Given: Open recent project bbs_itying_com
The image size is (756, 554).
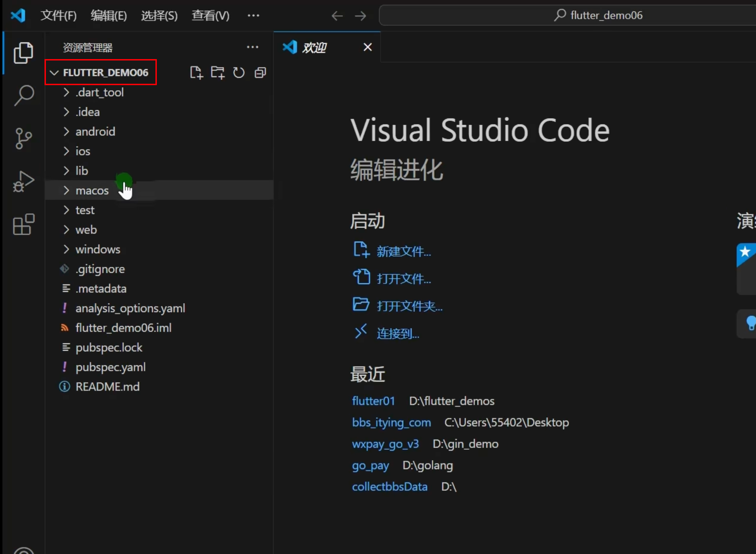Looking at the screenshot, I should [392, 423].
